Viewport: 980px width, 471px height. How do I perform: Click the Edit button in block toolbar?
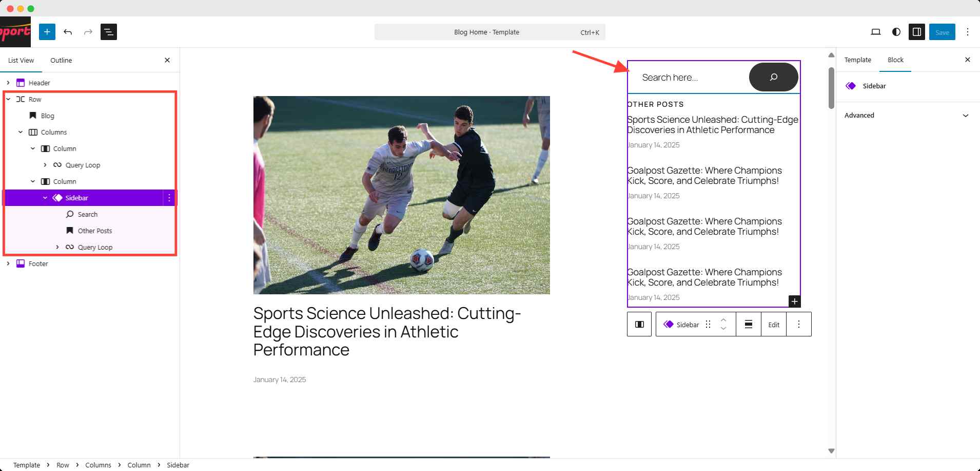(x=774, y=325)
